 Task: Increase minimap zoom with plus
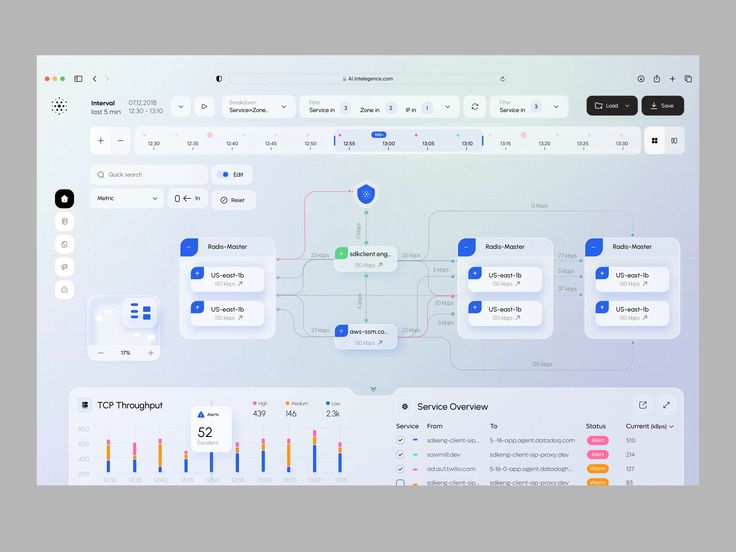[x=151, y=353]
